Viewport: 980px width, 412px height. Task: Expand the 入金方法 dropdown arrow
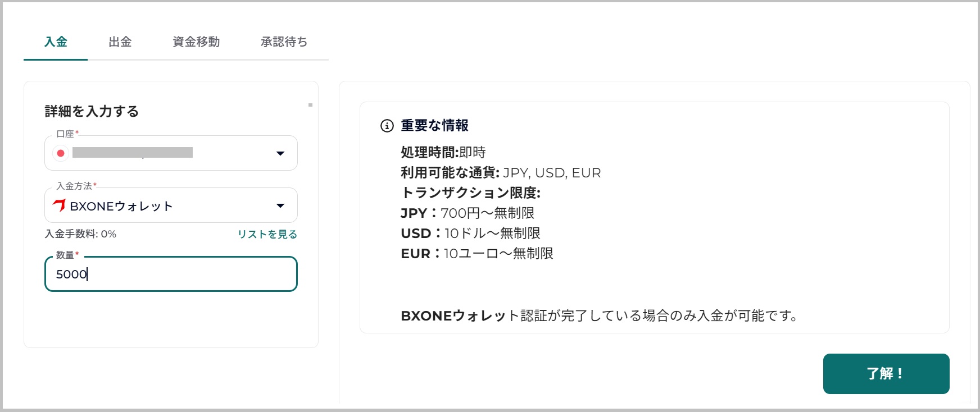pos(280,205)
